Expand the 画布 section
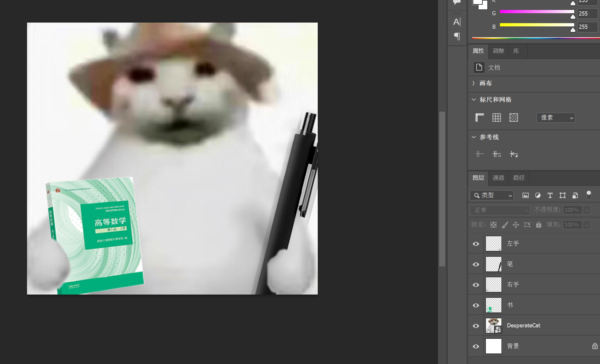The width and height of the screenshot is (600, 364). [474, 83]
